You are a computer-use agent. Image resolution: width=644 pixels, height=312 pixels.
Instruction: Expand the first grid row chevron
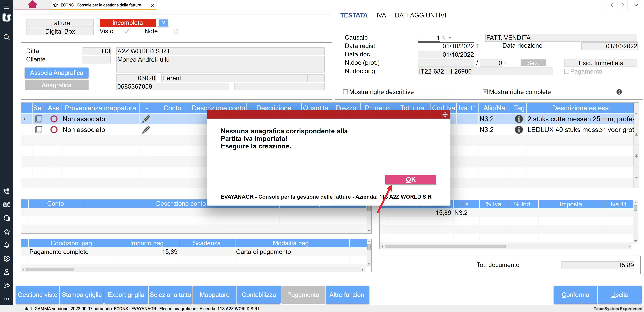pos(24,119)
